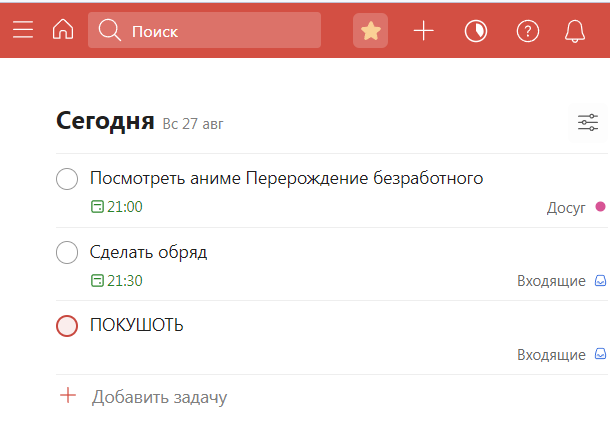This screenshot has height=434, width=610.
Task: Open the view options sliders icon
Action: 588,123
